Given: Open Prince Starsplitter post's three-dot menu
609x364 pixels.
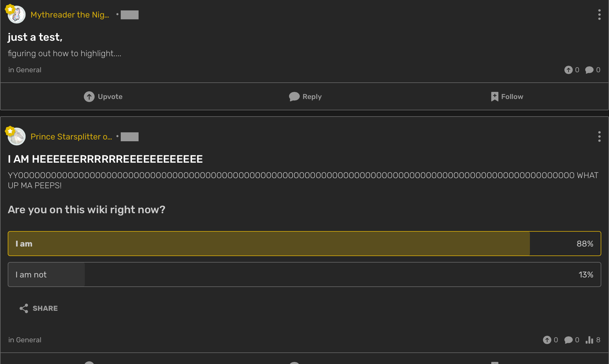Looking at the screenshot, I should coord(599,136).
